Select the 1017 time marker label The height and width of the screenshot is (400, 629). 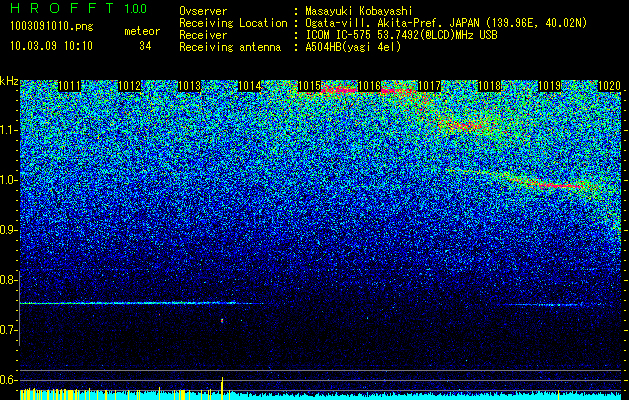coord(430,86)
